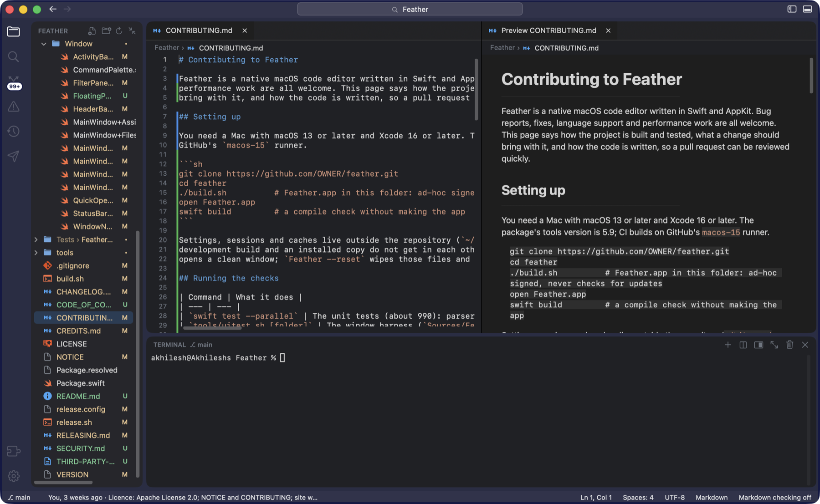
Task: Open Settings gear in the activity bar
Action: coord(14,476)
